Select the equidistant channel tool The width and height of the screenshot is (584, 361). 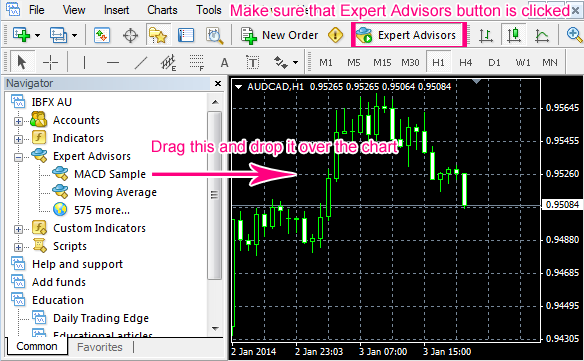[168, 63]
